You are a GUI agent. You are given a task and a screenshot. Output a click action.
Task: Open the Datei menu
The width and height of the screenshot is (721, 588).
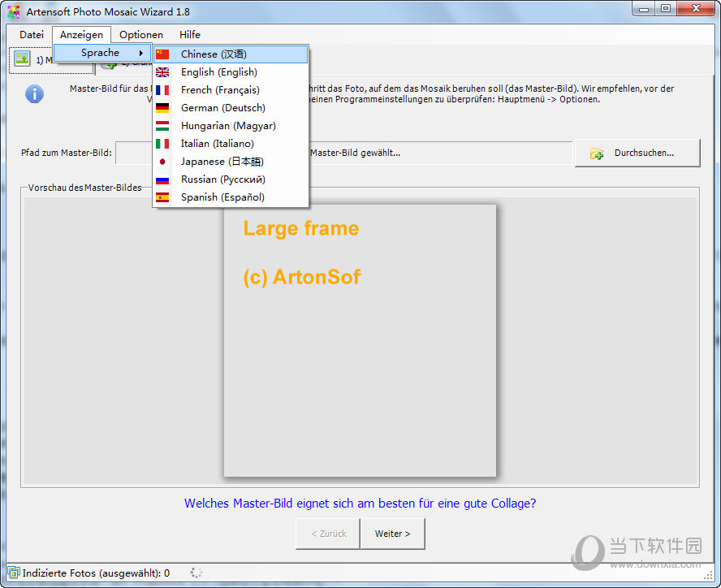(x=32, y=34)
